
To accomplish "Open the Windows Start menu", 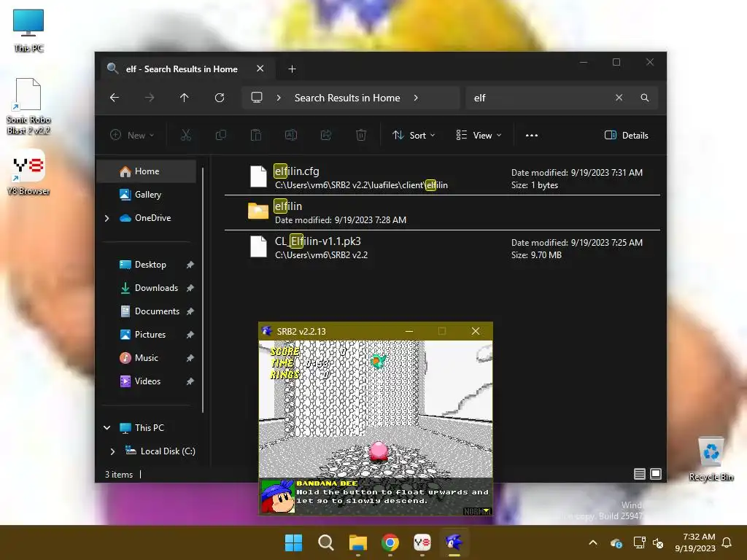I will tap(293, 542).
